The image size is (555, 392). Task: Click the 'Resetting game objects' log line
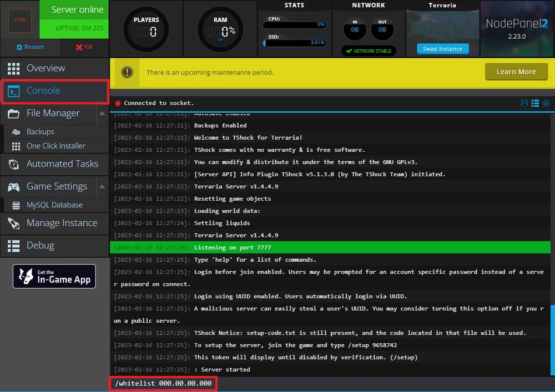pos(330,198)
